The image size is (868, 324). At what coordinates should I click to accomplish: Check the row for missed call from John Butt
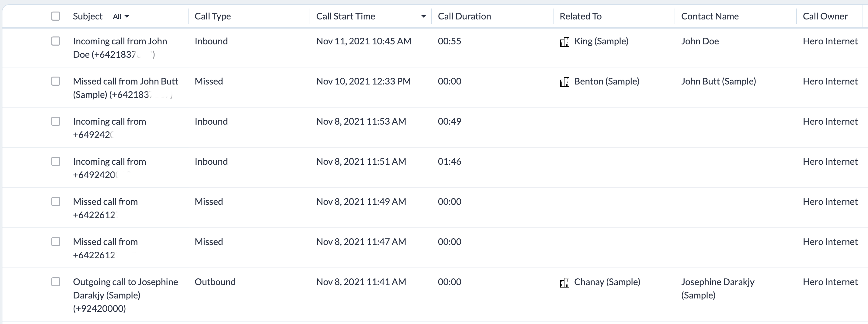(56, 81)
